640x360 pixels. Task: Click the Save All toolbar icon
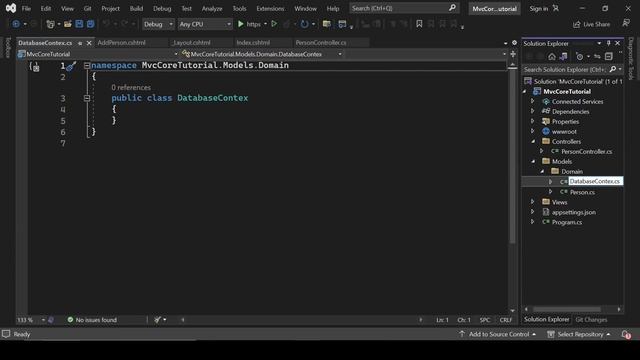[90, 24]
